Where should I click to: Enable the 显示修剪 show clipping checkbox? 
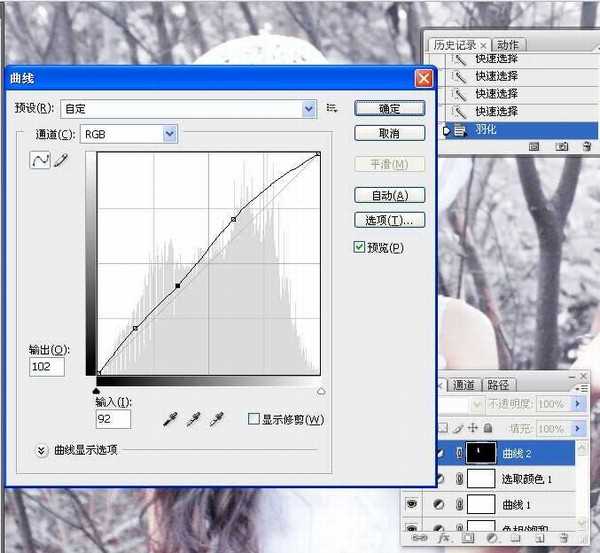pos(254,419)
